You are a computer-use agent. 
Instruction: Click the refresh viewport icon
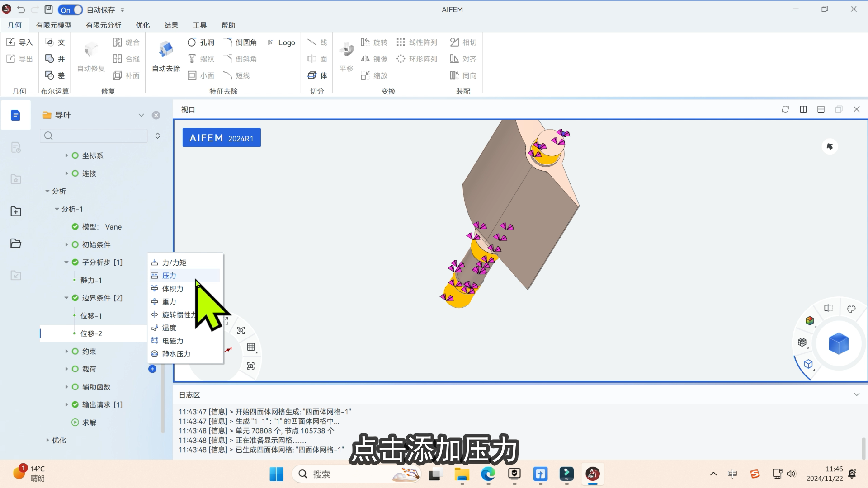(785, 109)
